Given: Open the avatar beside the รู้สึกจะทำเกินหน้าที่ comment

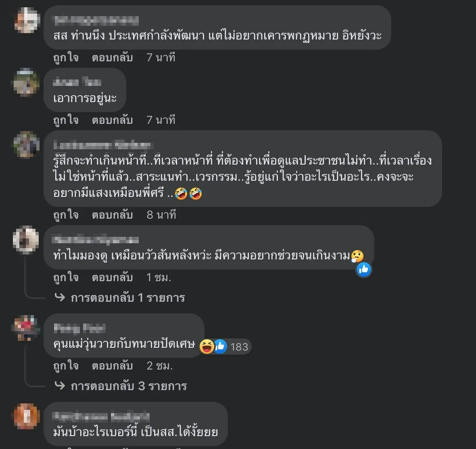Looking at the screenshot, I should [x=26, y=145].
